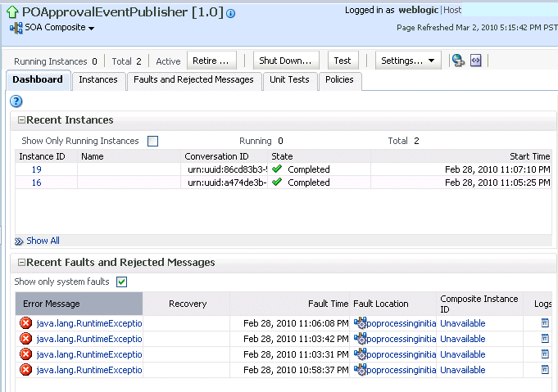The height and width of the screenshot is (392, 558).
Task: Click the Recovery column header
Action: point(188,304)
